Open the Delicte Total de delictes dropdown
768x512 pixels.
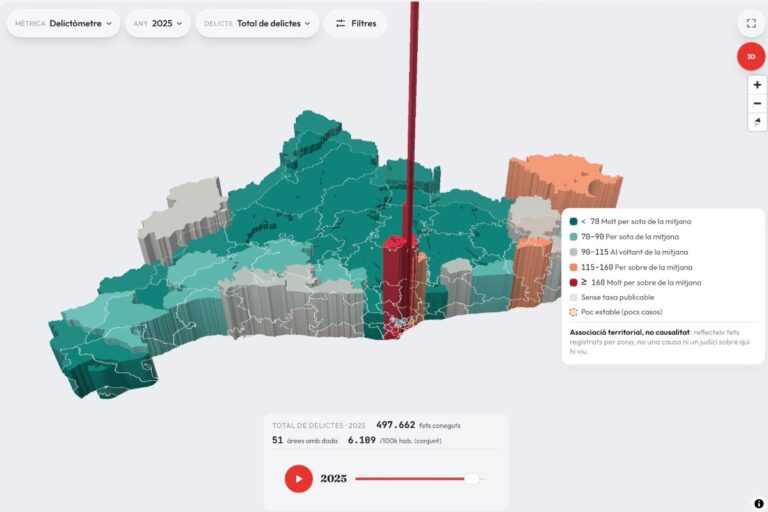(x=257, y=23)
